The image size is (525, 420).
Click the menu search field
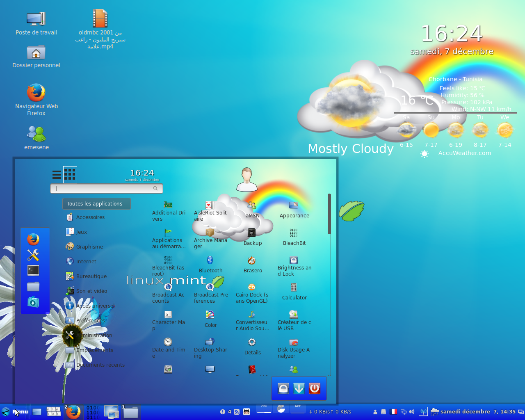107,188
